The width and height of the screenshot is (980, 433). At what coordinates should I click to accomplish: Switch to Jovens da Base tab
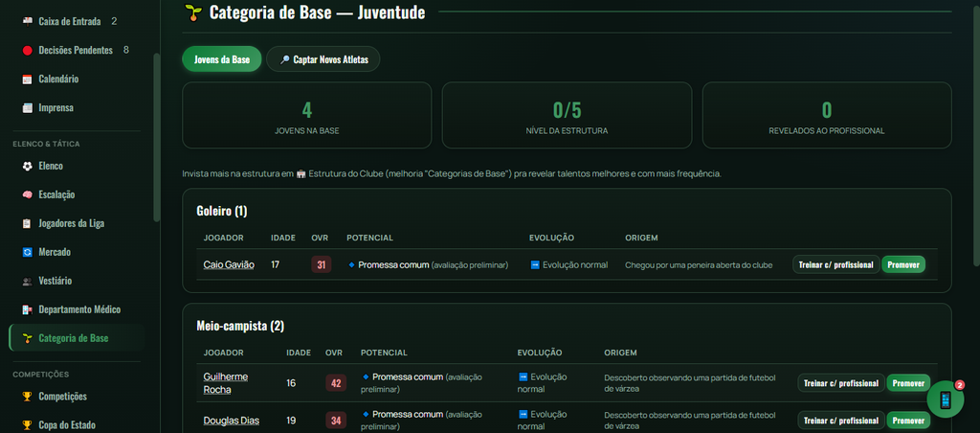(x=222, y=59)
